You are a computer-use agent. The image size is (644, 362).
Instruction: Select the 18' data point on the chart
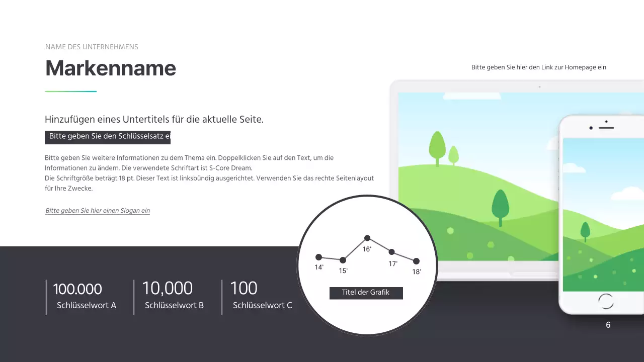[x=416, y=261]
